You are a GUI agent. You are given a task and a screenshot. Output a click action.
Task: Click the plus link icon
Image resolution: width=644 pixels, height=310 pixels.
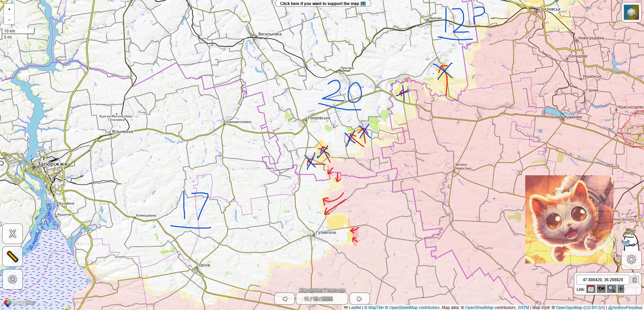621,289
